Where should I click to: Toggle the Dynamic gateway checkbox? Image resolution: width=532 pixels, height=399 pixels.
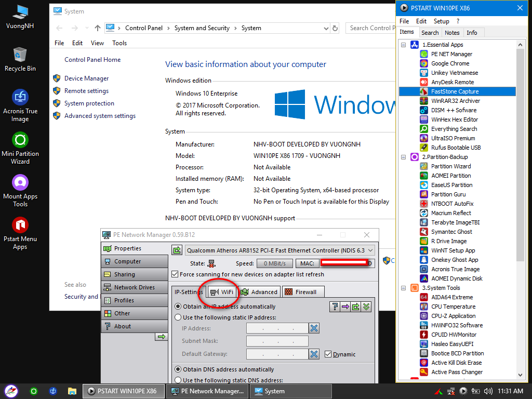coord(328,354)
